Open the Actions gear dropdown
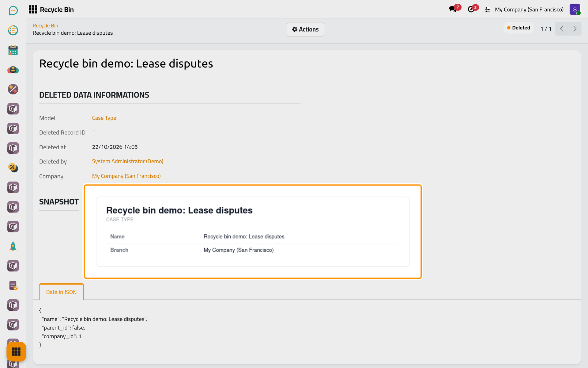 305,29
